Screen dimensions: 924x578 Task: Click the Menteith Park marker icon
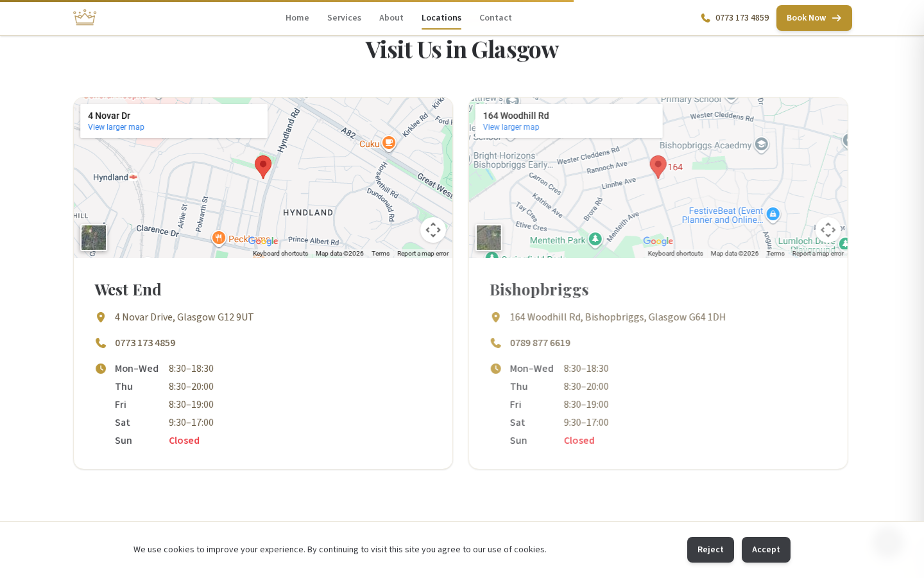tap(595, 240)
